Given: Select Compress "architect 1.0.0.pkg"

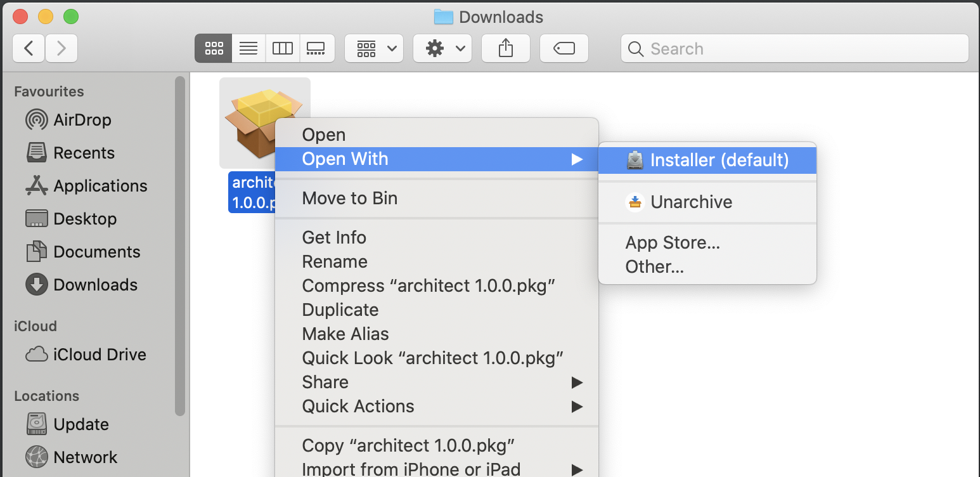Looking at the screenshot, I should point(437,285).
